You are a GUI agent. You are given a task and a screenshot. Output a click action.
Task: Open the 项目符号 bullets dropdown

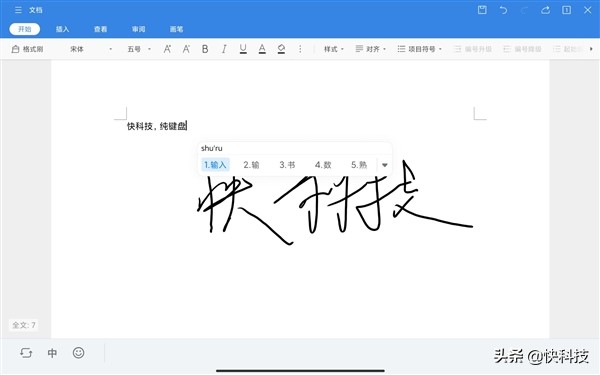tap(419, 49)
